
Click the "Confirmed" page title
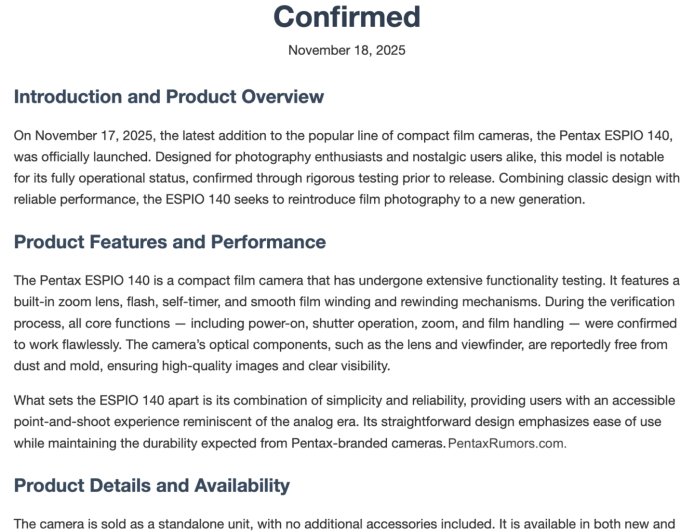click(x=347, y=17)
